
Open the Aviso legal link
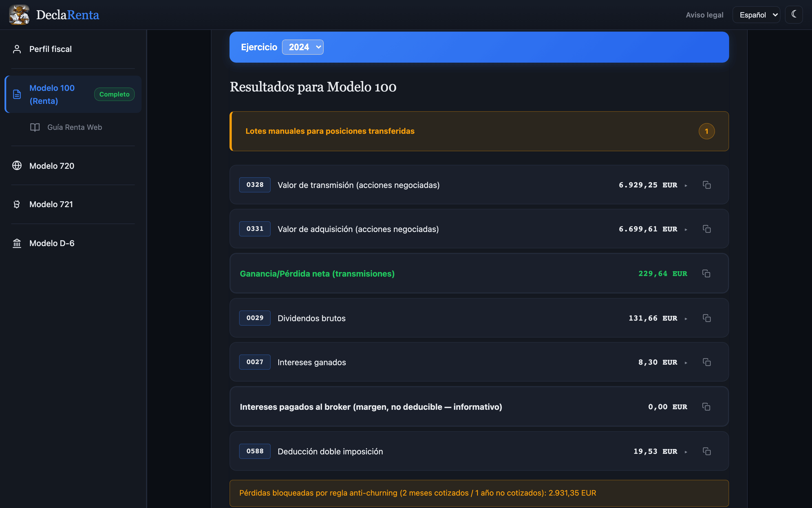704,15
